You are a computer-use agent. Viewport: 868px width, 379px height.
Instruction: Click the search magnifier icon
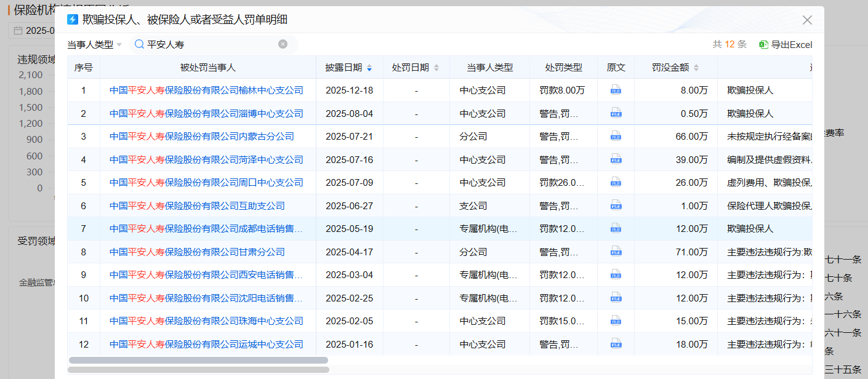139,44
